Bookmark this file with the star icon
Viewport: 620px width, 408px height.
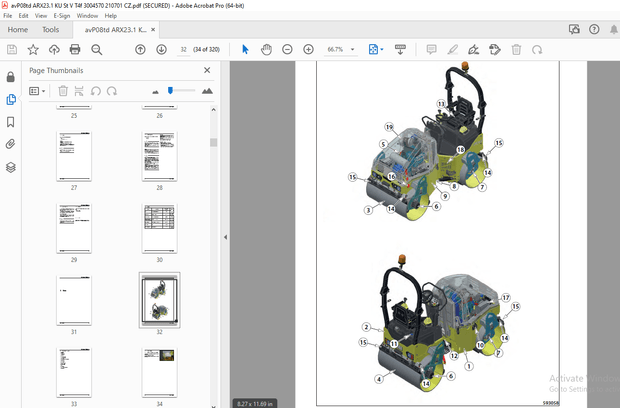[33, 49]
